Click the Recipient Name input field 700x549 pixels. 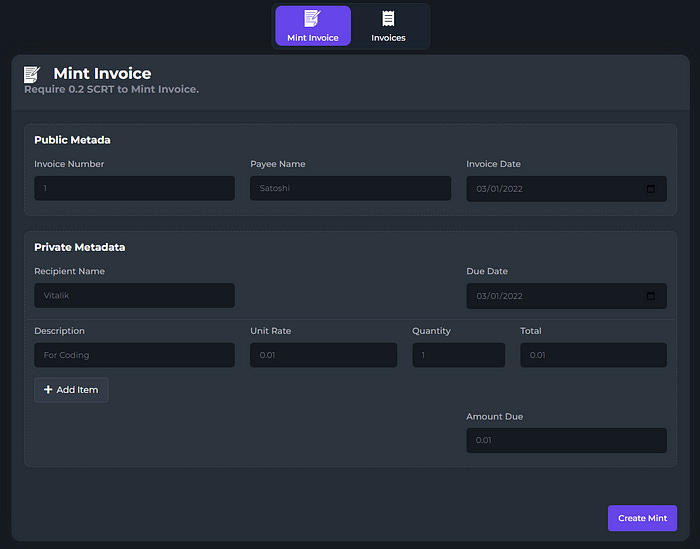tap(134, 295)
